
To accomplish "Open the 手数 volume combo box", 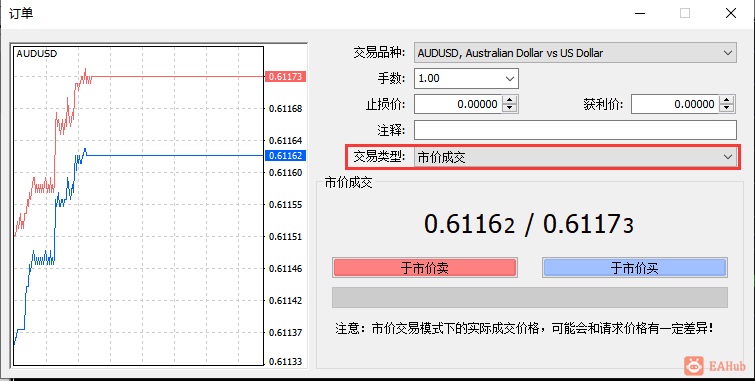I will point(466,79).
